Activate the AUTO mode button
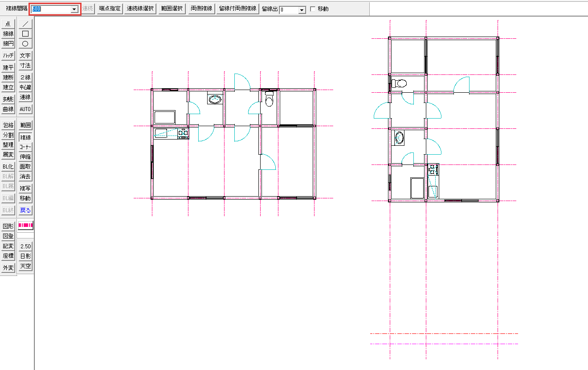 25,109
